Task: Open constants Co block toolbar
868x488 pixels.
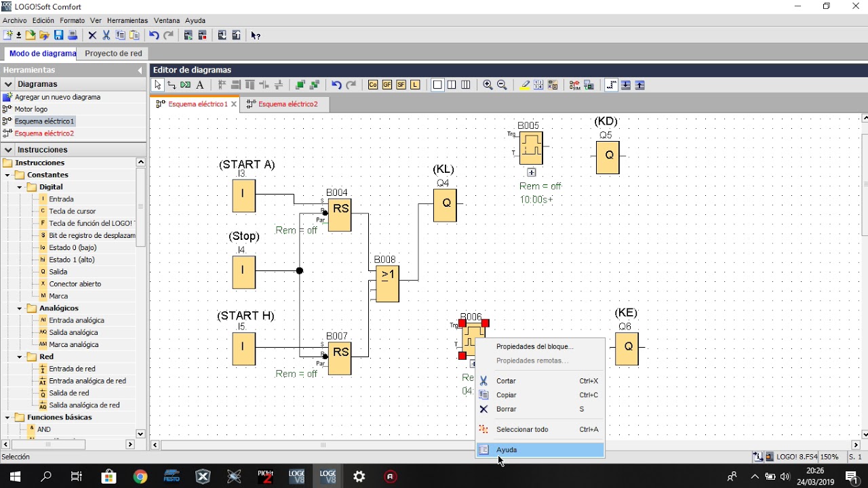Action: (x=372, y=85)
